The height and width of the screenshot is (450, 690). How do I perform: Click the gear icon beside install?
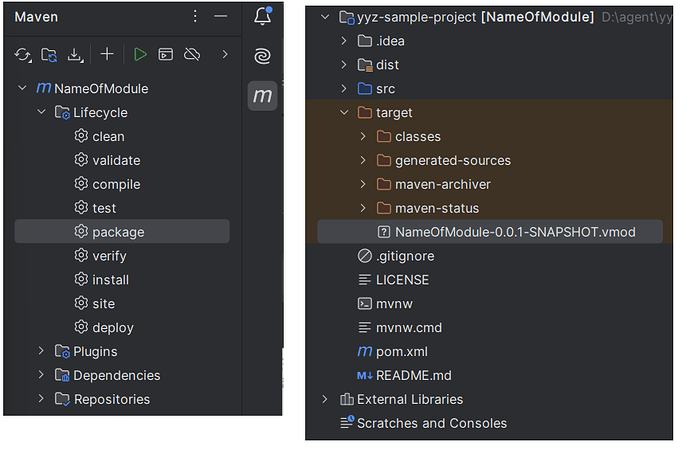coord(81,279)
